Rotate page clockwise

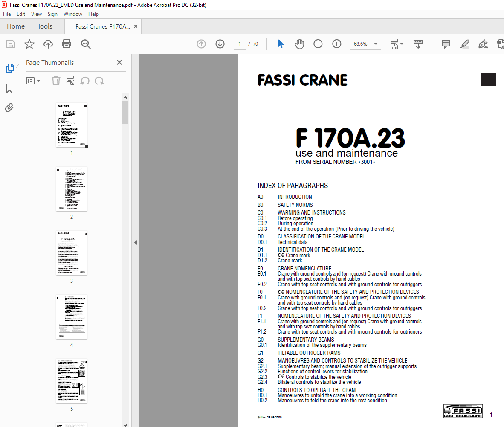pos(99,81)
